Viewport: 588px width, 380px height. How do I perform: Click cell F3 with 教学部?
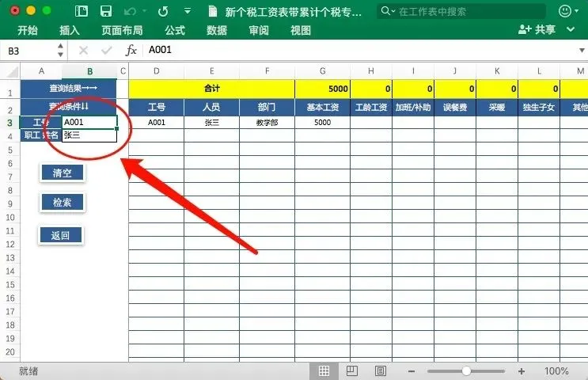(267, 122)
